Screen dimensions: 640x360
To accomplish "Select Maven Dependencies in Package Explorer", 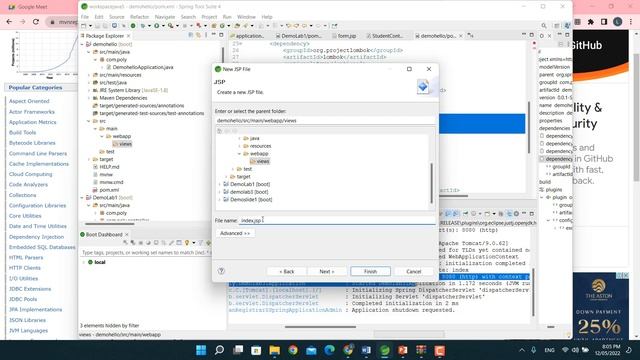I will pyautogui.click(x=123, y=98).
